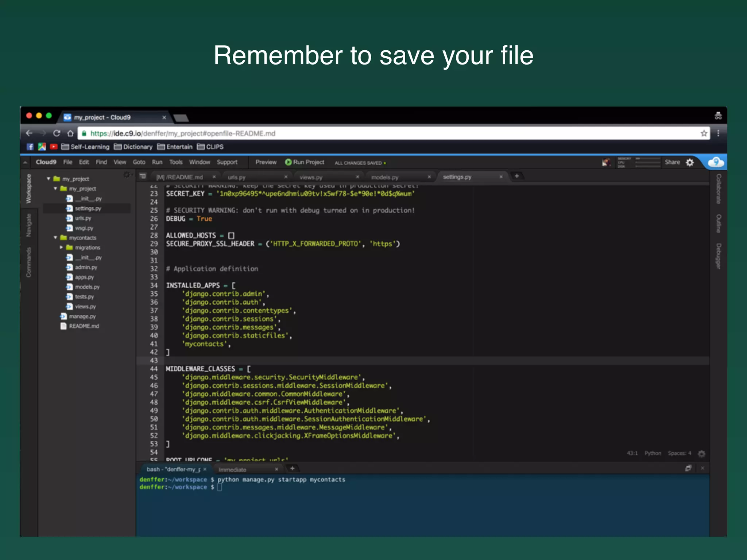747x560 pixels.
Task: Collapse the mycontacts folder
Action: (x=55, y=238)
